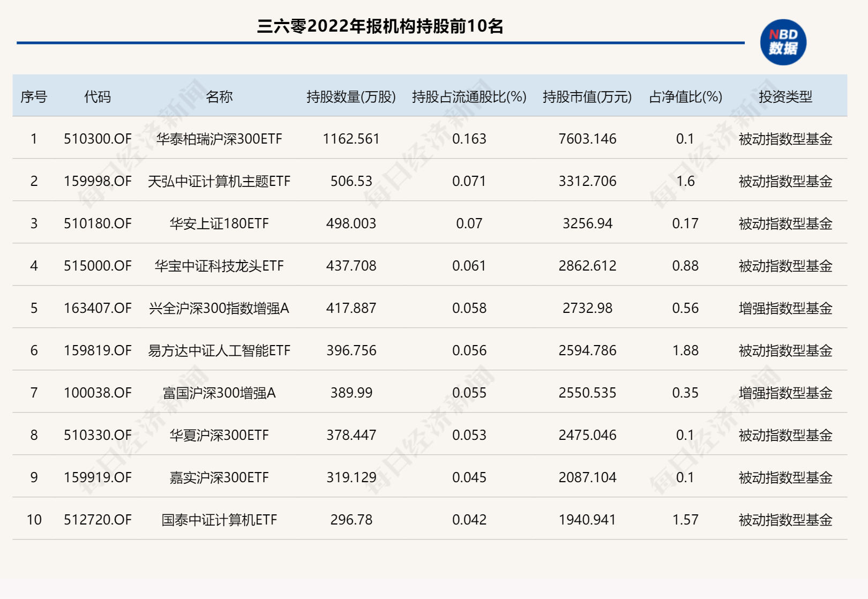
Task: Click the 持股市值(万元) column header
Action: click(587, 97)
